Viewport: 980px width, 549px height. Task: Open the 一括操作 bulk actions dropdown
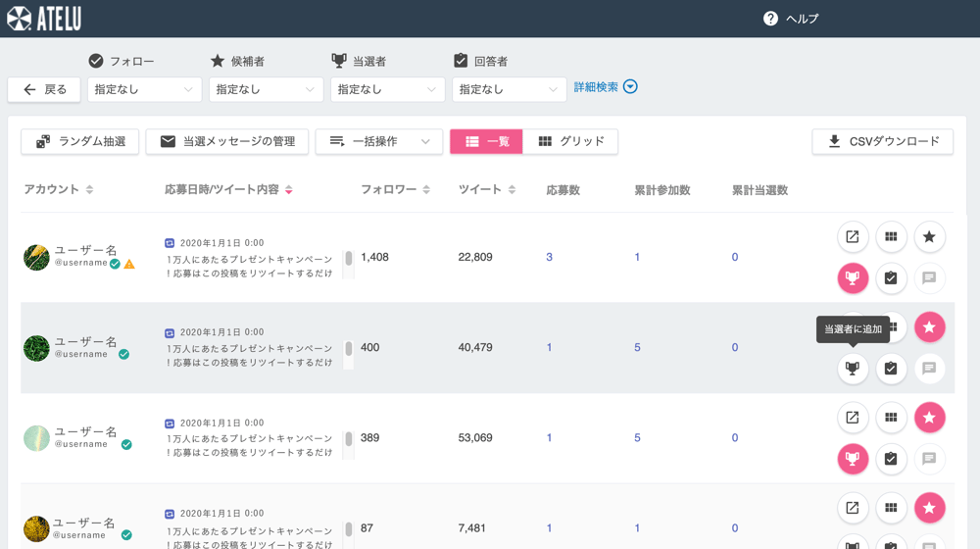(x=378, y=141)
